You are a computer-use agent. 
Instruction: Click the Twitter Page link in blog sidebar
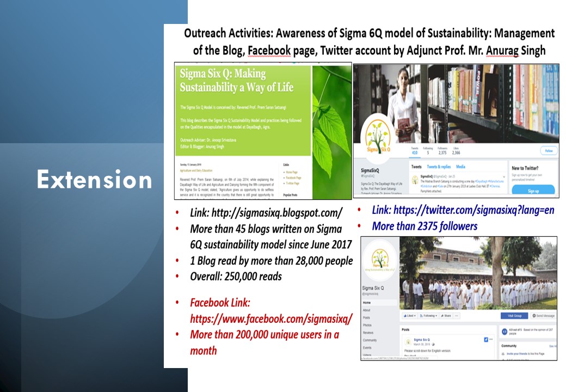click(292, 183)
